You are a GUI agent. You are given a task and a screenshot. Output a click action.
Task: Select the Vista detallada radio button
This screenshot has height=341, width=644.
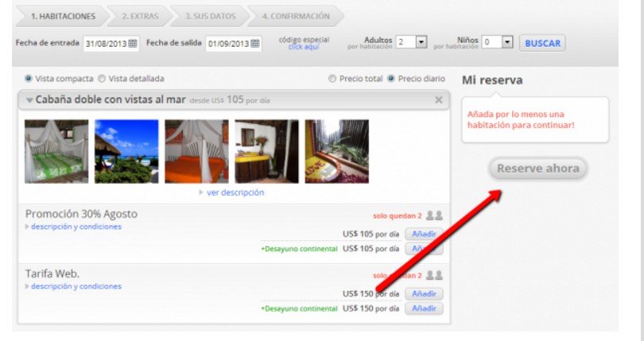[102, 79]
